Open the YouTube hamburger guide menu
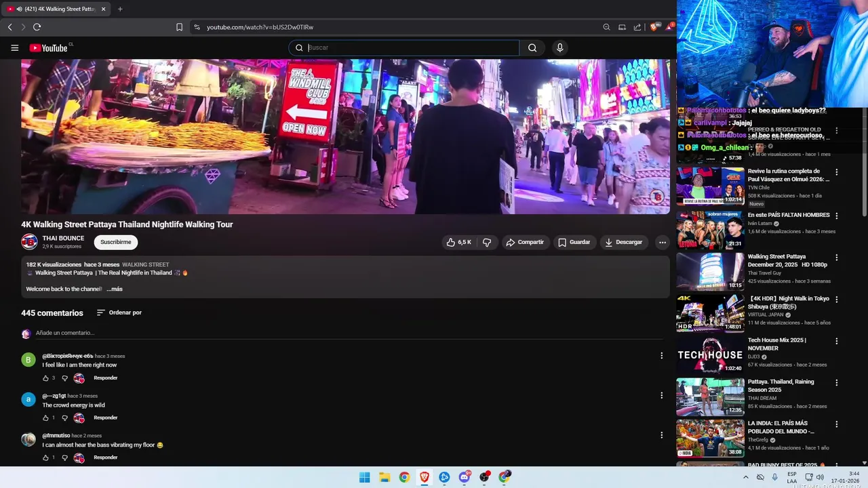 pos(14,47)
